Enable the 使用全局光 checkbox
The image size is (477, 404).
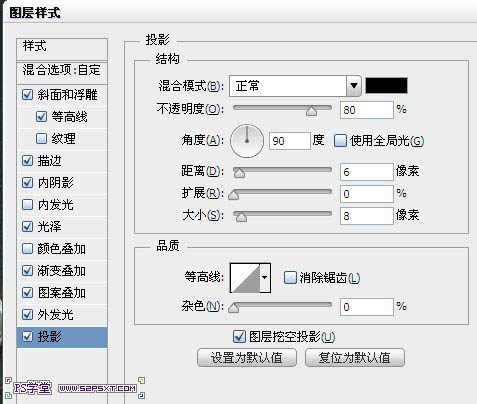click(x=340, y=141)
